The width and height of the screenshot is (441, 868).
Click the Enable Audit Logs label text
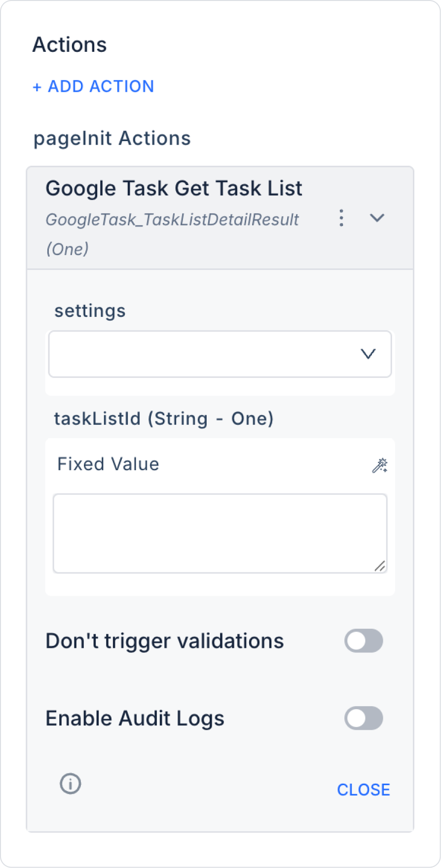click(135, 718)
